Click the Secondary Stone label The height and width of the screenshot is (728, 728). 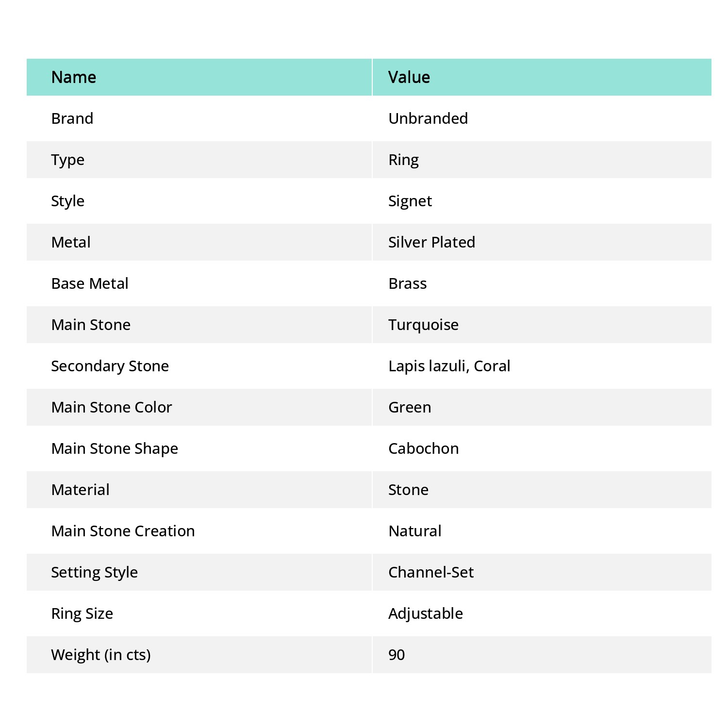pyautogui.click(x=110, y=366)
